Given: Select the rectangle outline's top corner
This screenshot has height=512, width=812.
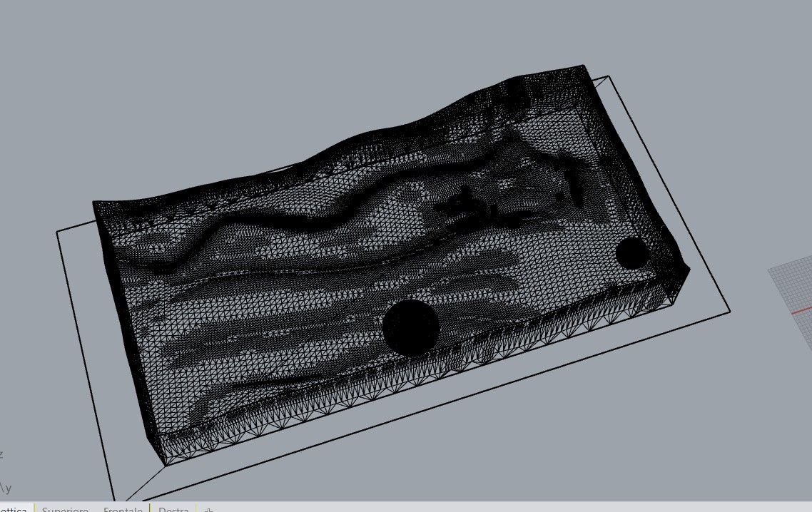Looking at the screenshot, I should [x=607, y=76].
